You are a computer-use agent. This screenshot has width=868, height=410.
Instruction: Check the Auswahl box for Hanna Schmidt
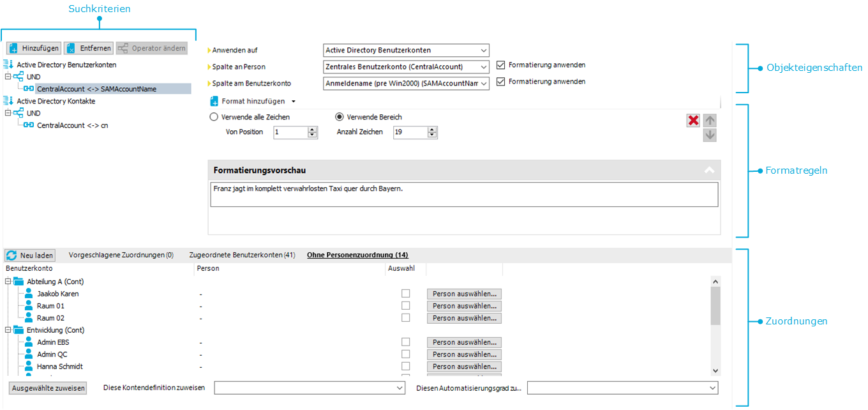tap(406, 367)
